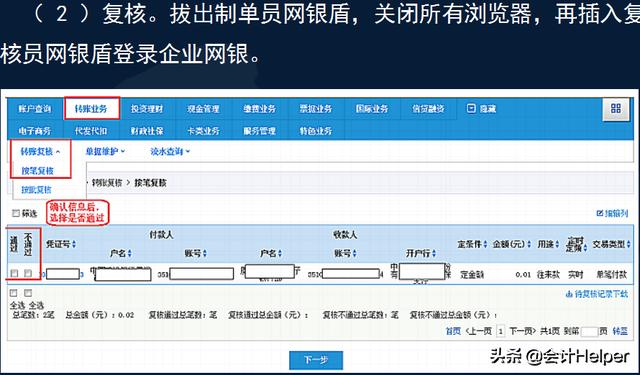Select 按批复核 from the dropdown list
This screenshot has width=640, height=375.
[37, 190]
